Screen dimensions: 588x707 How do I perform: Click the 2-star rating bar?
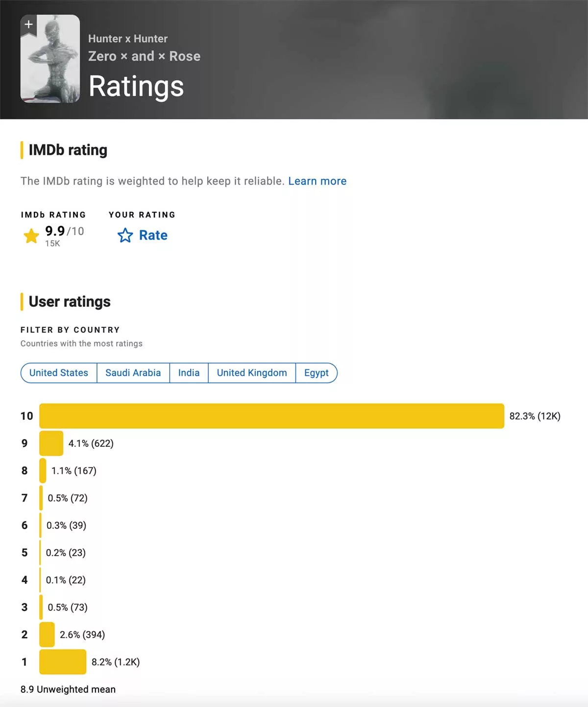(47, 634)
